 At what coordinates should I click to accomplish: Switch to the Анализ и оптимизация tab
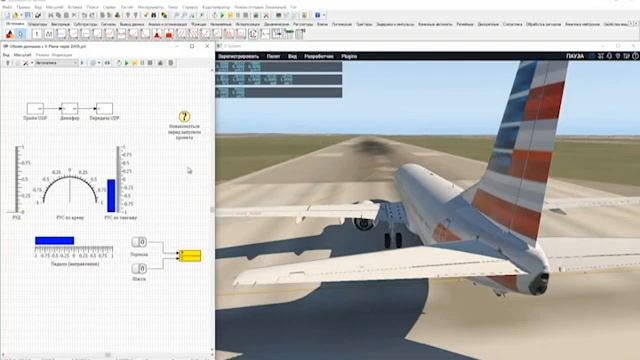point(167,24)
